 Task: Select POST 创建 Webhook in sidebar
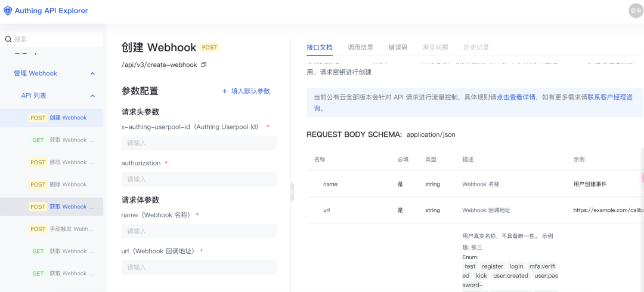51,118
